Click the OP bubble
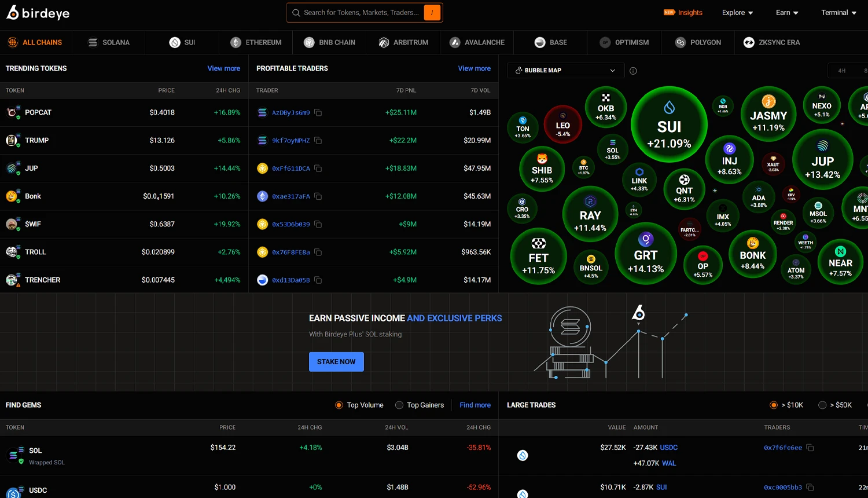The image size is (868, 498). coord(703,265)
